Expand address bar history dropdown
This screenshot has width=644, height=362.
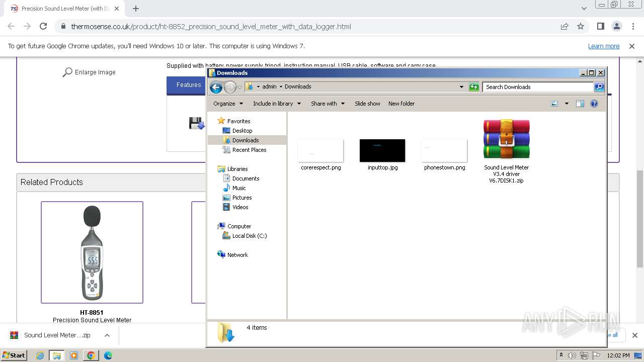click(461, 87)
